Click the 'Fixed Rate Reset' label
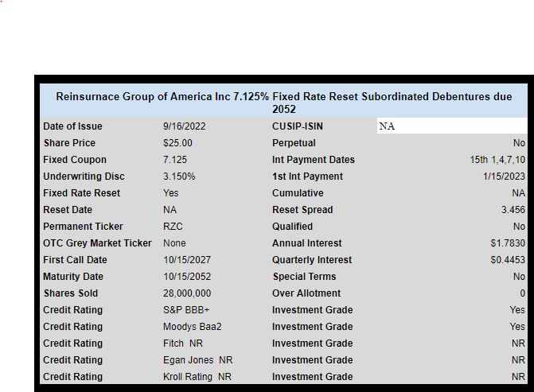534x392 pixels. (x=81, y=193)
